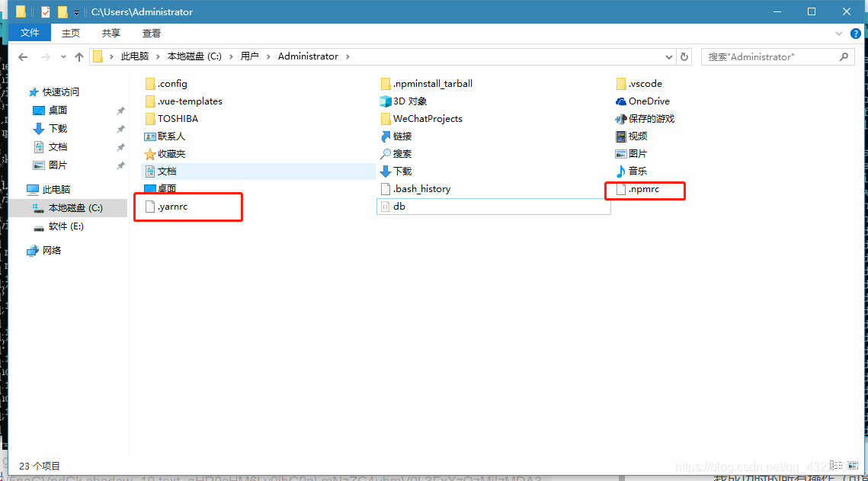This screenshot has width=868, height=481.
Task: Open recent locations dropdown arrow
Action: [63, 57]
